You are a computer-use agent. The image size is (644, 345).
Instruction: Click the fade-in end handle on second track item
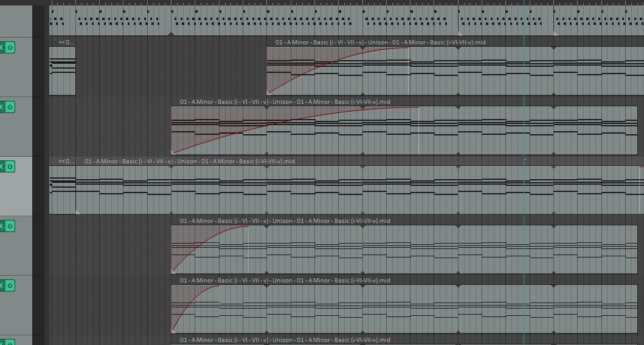(x=418, y=108)
